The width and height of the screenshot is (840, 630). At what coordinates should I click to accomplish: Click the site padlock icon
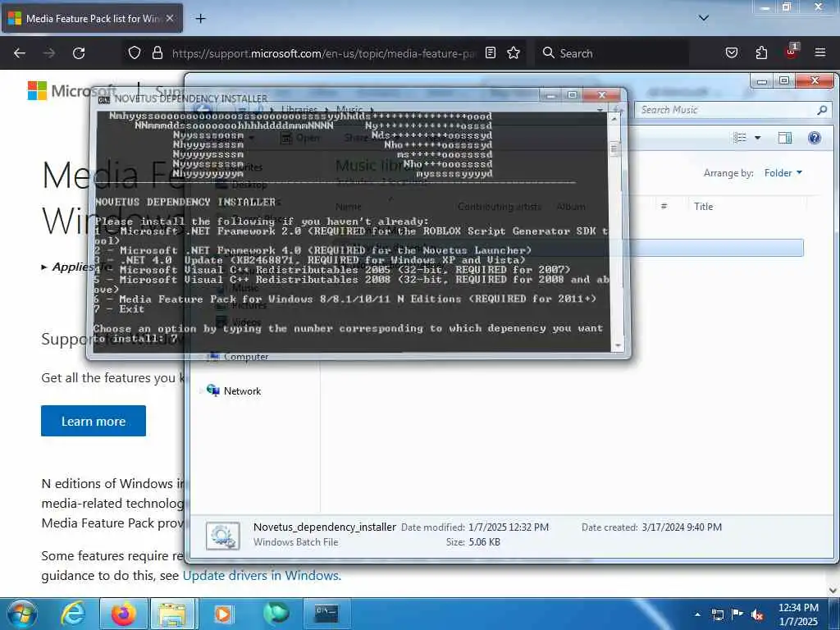pyautogui.click(x=157, y=52)
